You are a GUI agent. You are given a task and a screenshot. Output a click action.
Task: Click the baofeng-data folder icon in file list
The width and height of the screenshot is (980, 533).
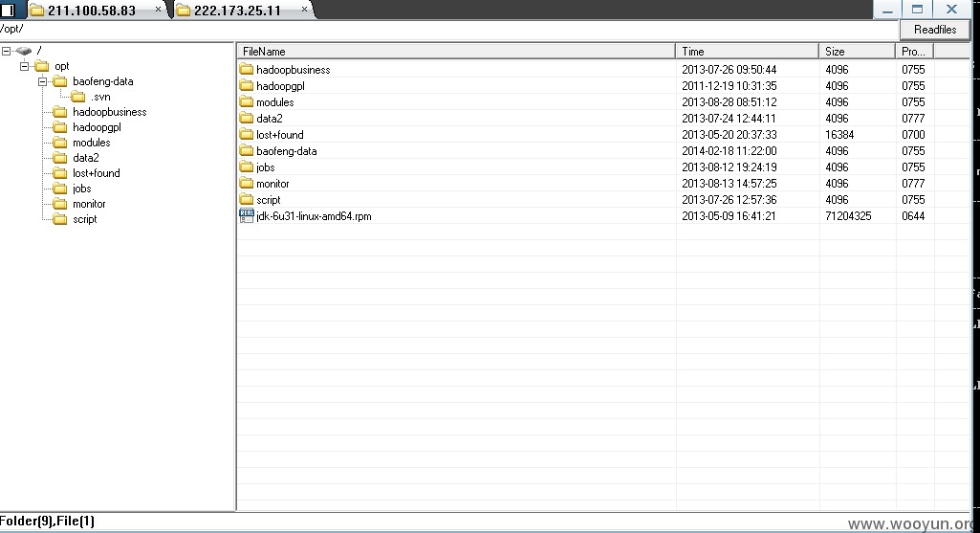pyautogui.click(x=247, y=151)
